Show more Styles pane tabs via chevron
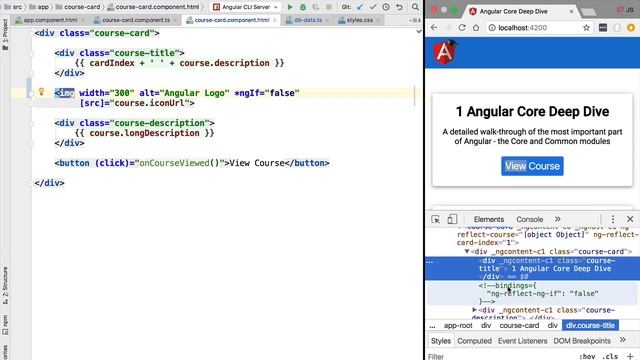Viewport: 640px width, 360px height. click(622, 340)
